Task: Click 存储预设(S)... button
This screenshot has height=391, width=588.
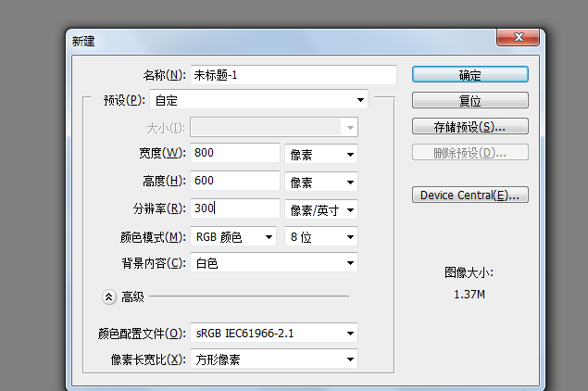Action: coord(470,126)
